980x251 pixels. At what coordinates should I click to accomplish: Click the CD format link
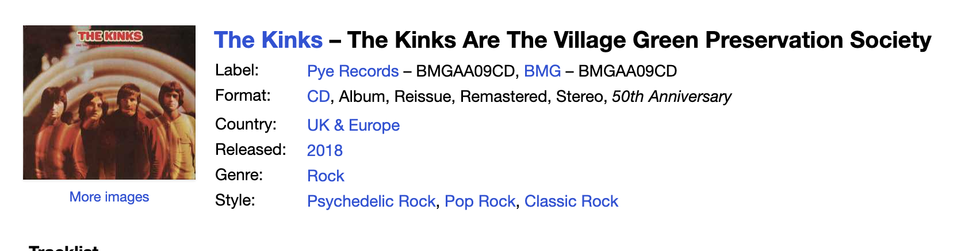319,97
